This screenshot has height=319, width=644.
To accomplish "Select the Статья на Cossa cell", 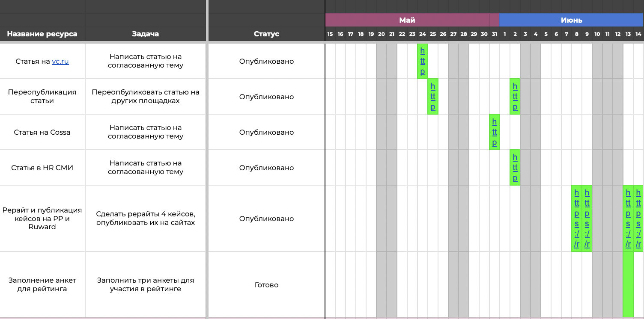I will [x=42, y=132].
